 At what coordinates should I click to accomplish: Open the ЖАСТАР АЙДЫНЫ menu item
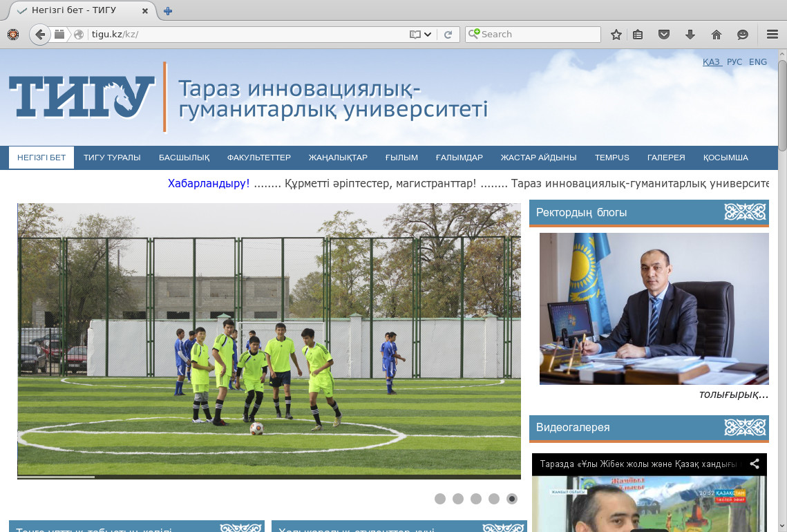[x=538, y=158]
